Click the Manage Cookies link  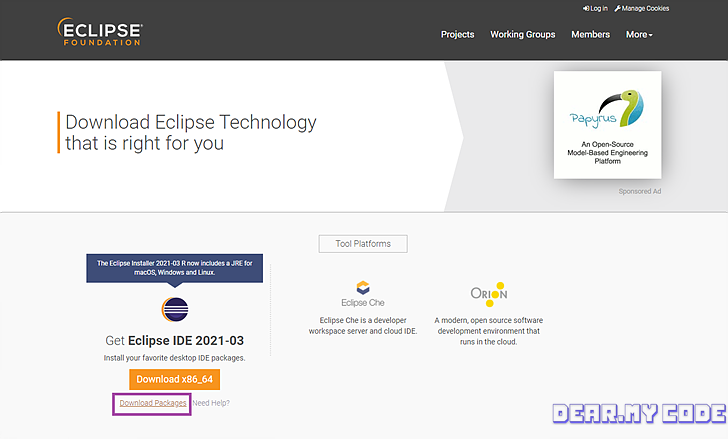point(642,8)
